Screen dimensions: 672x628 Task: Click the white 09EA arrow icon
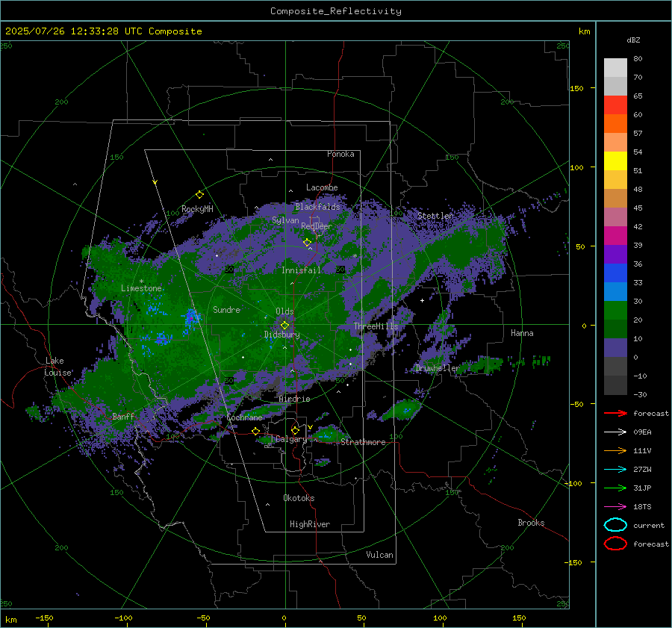(x=615, y=432)
